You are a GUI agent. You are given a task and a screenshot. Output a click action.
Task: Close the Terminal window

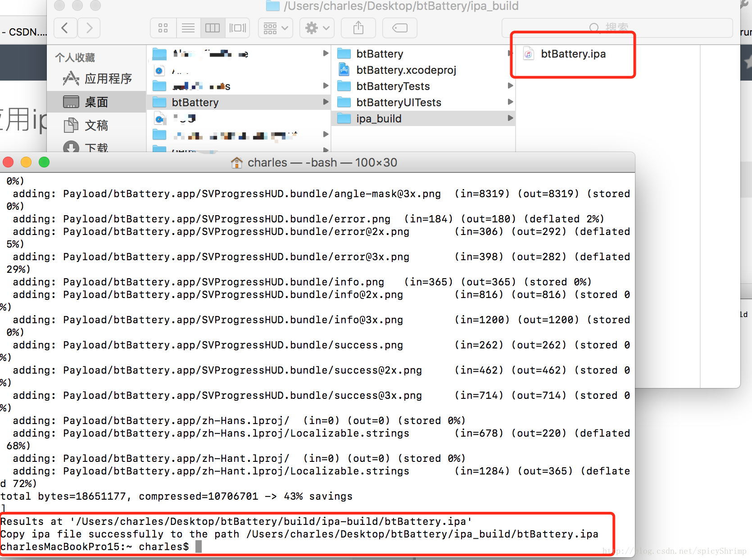click(8, 162)
